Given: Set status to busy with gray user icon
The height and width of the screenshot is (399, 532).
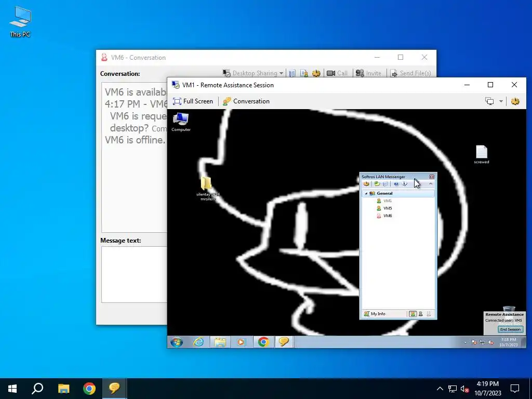Looking at the screenshot, I should tap(421, 314).
